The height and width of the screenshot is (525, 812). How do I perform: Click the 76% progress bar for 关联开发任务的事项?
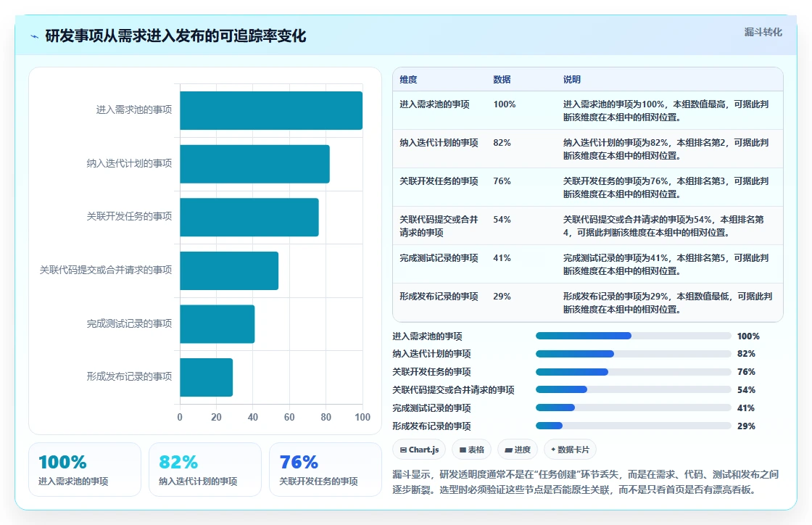click(x=634, y=372)
